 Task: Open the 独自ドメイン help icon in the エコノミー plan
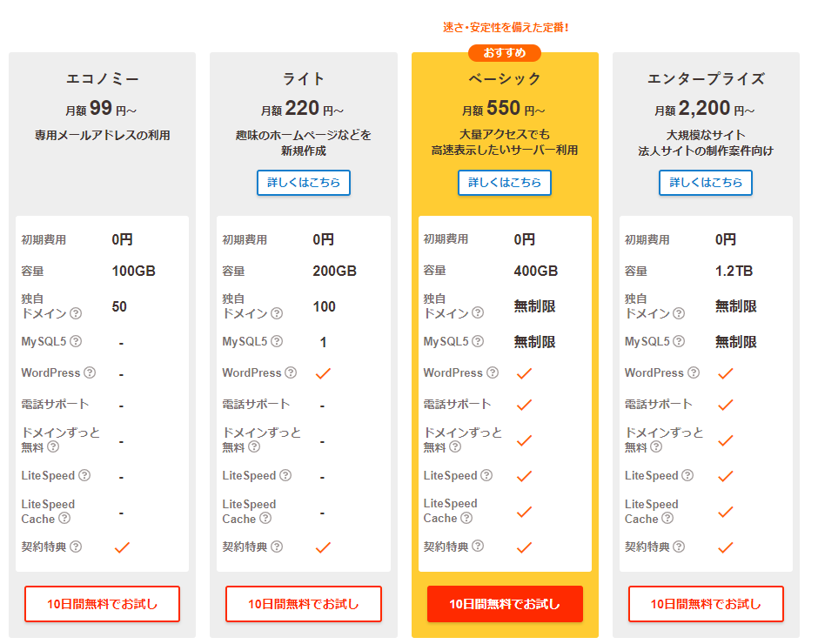coord(76,313)
